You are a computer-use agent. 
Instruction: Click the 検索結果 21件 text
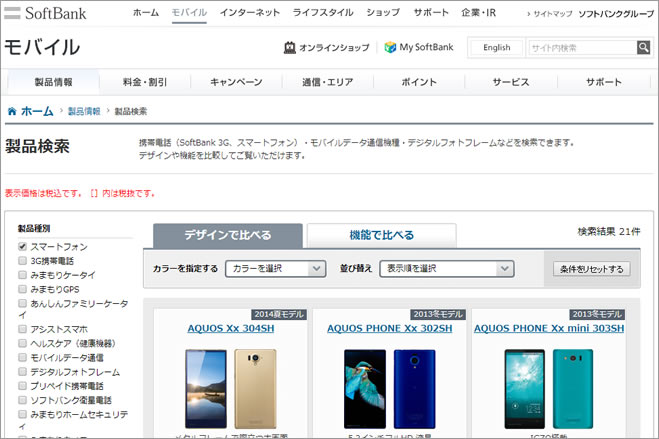[x=609, y=231]
